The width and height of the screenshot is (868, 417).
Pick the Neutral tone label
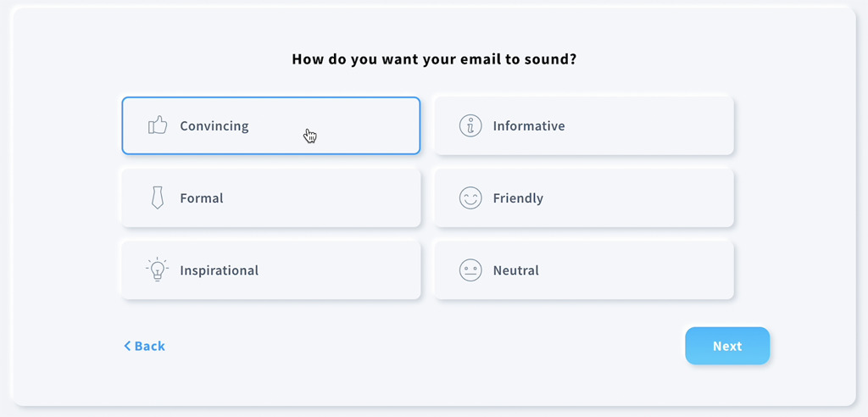(516, 271)
